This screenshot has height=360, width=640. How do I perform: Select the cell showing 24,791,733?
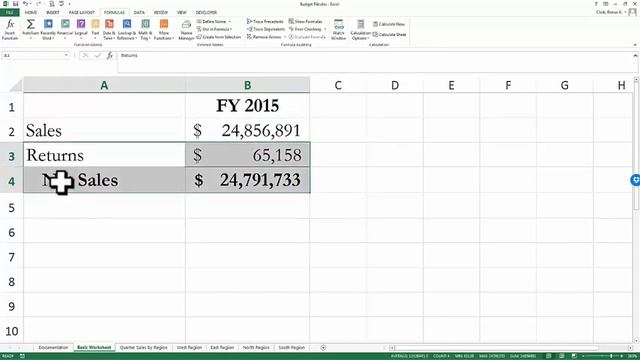247,180
